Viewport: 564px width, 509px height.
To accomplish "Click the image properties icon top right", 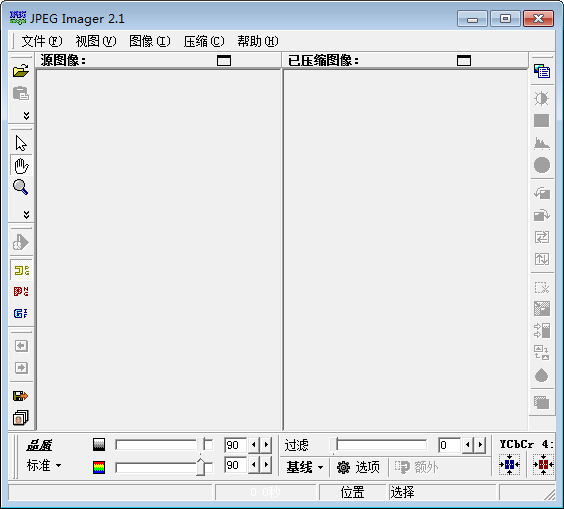I will pos(542,71).
